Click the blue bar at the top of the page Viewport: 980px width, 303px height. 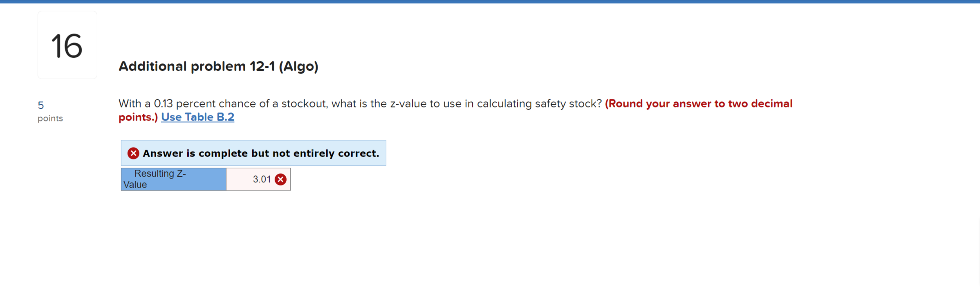[490, 2]
